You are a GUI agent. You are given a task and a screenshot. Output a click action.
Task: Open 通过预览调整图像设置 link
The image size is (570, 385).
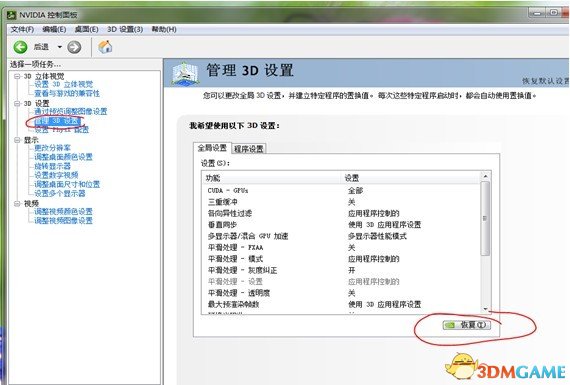(x=71, y=112)
